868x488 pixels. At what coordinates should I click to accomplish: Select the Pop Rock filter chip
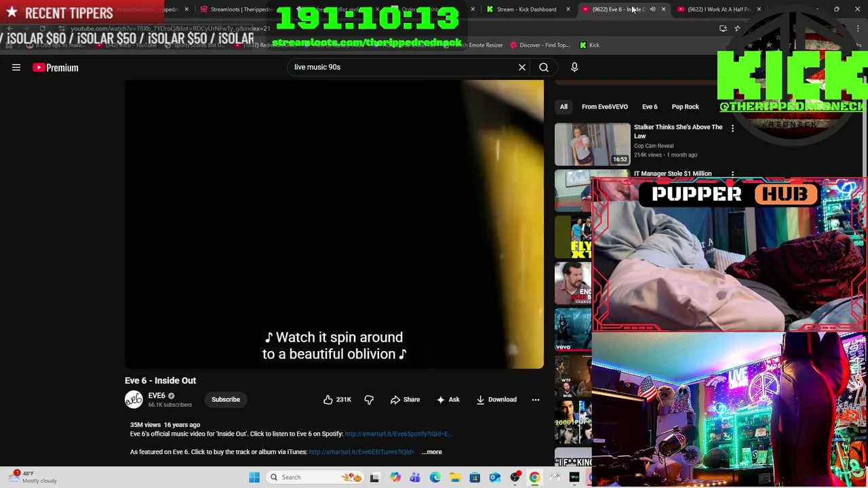(x=685, y=106)
